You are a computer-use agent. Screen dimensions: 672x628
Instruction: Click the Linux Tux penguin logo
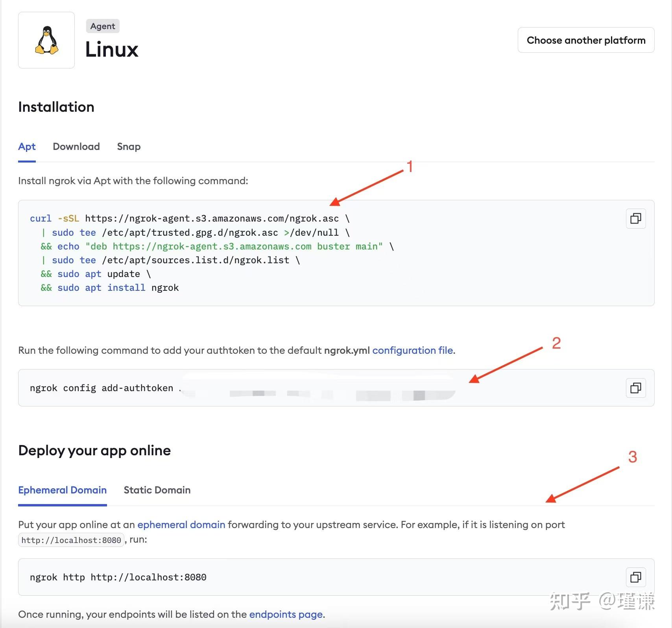point(46,40)
